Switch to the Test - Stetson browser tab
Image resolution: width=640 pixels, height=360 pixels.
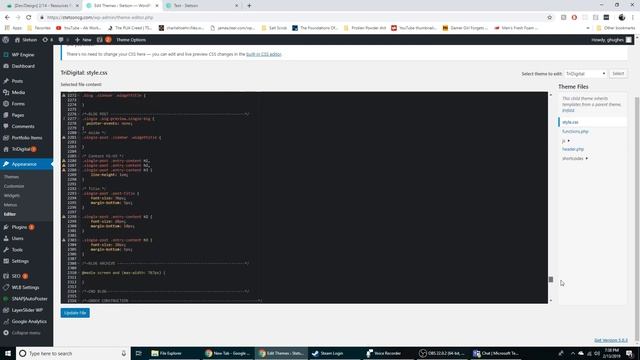click(202, 6)
